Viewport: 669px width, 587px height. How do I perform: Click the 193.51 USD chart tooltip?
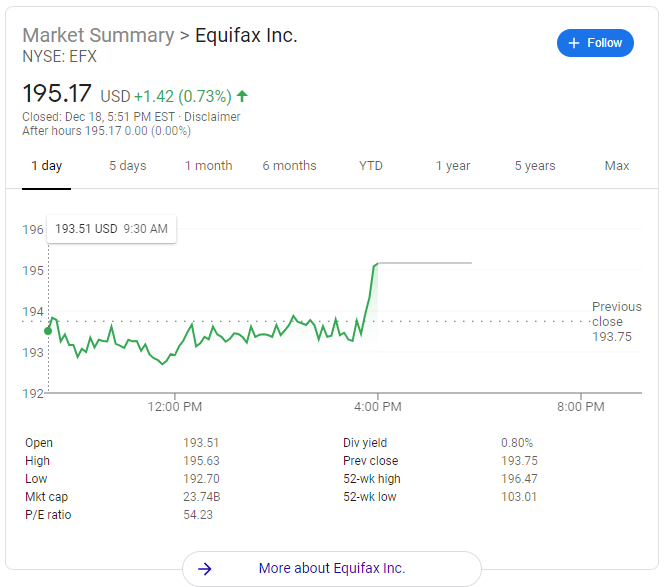pos(111,229)
